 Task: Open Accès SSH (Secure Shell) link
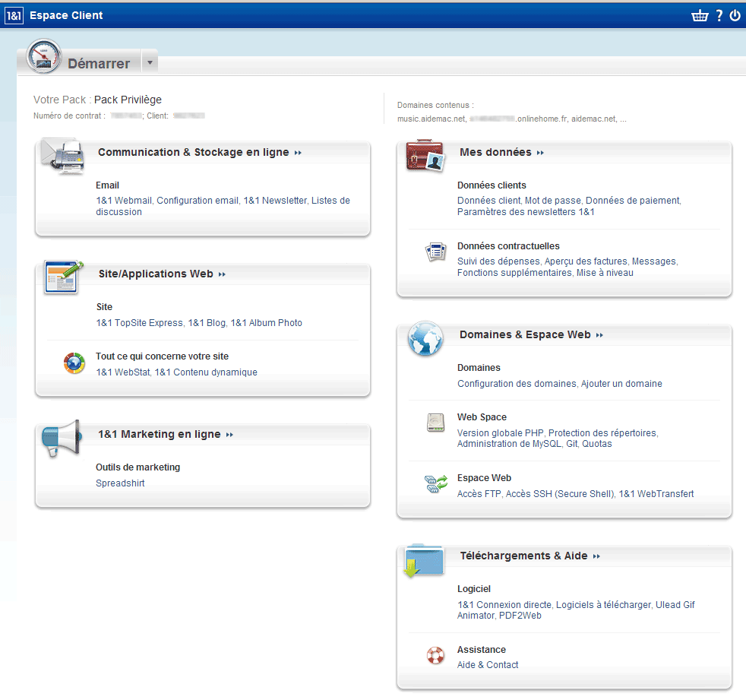click(x=560, y=495)
